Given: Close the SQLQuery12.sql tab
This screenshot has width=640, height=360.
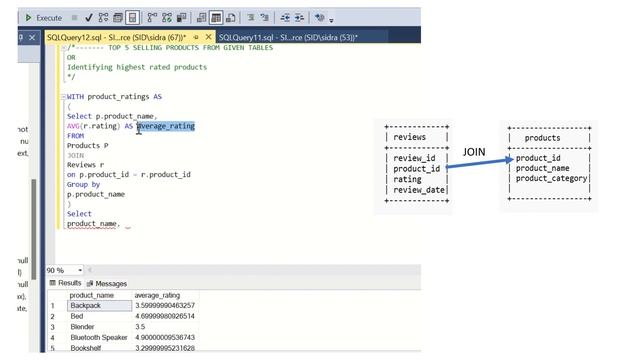Looking at the screenshot, I should pos(208,37).
